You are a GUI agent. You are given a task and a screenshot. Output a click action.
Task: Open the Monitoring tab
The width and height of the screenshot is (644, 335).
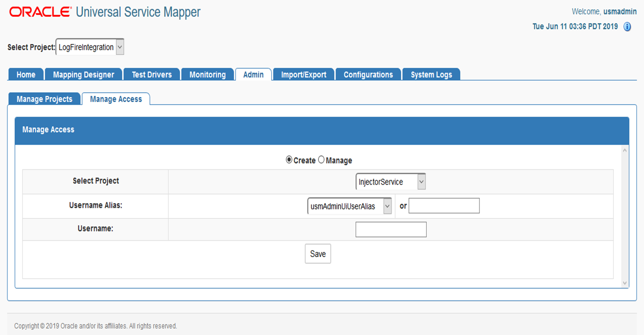point(207,74)
